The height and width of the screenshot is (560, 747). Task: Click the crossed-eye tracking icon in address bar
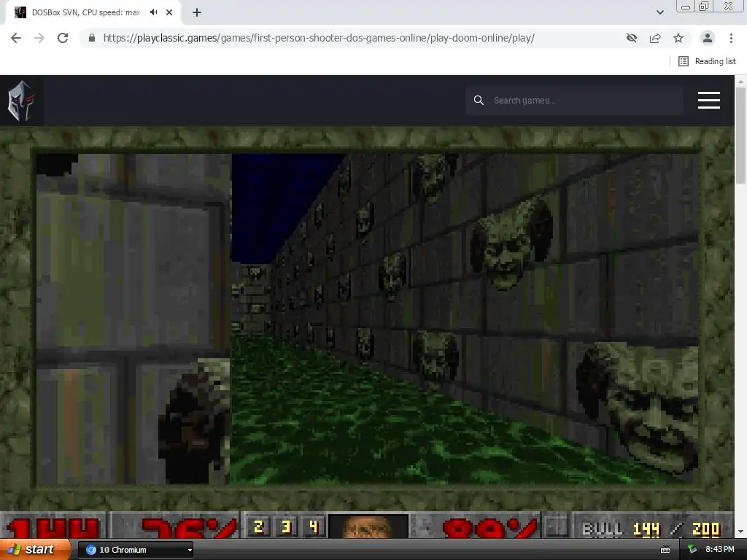[x=632, y=38]
